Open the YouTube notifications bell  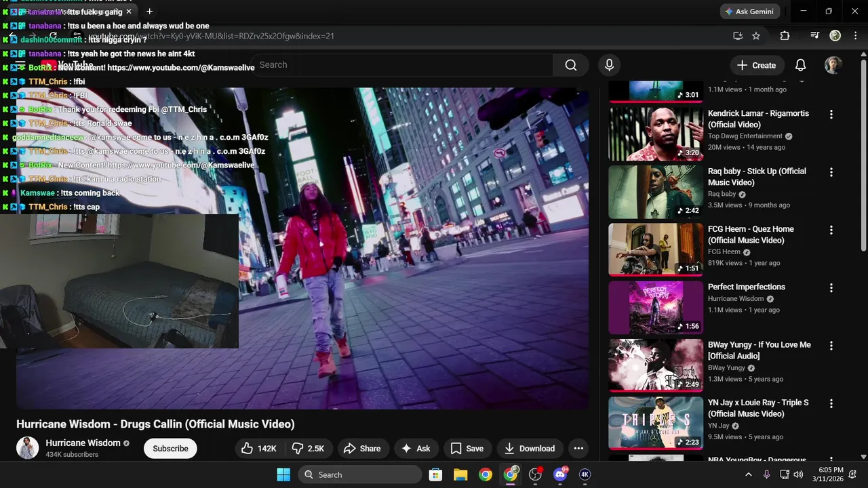pos(800,65)
